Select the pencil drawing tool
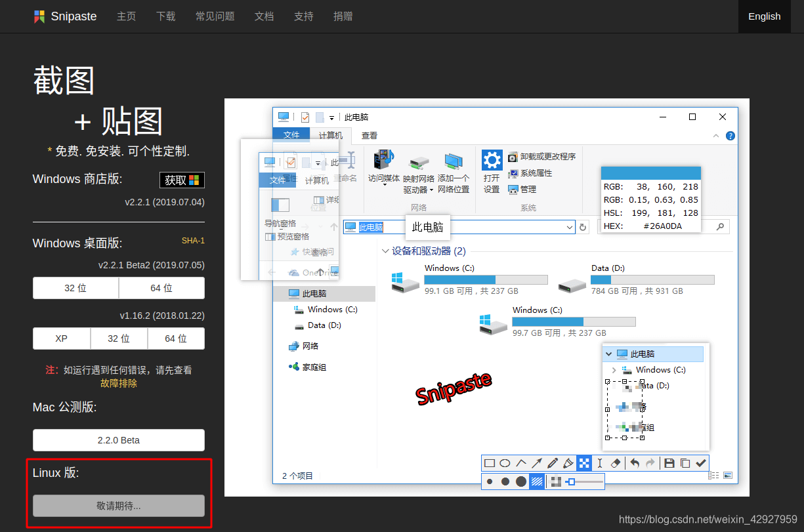Screen dimensions: 804x532 (553, 463)
